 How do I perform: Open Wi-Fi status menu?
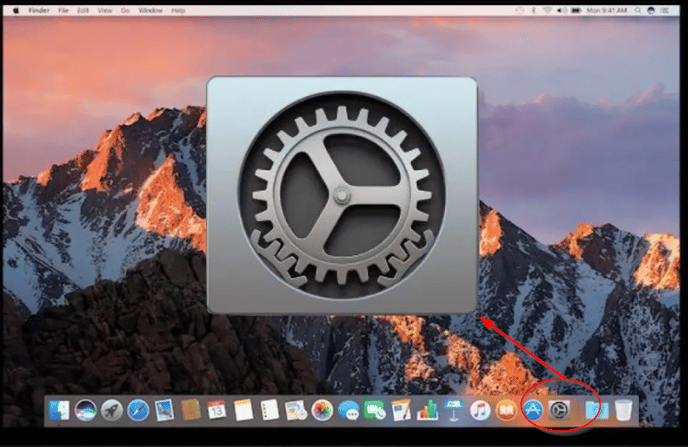click(x=547, y=10)
